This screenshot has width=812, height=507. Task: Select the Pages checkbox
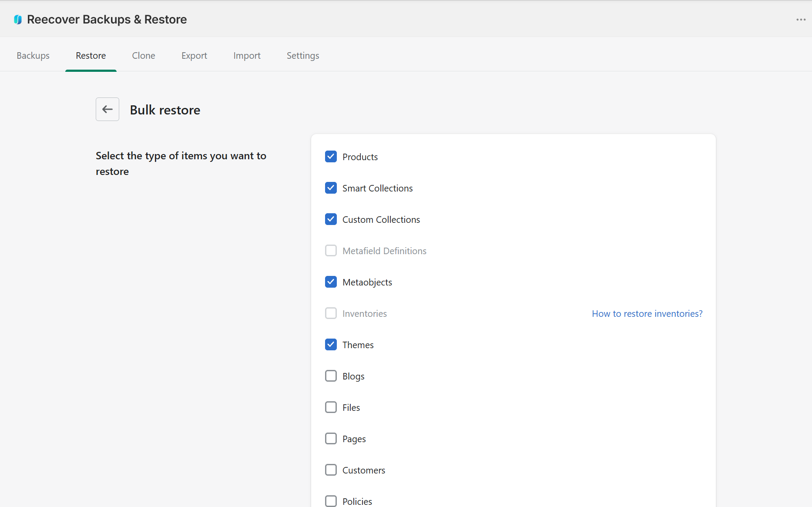click(x=331, y=439)
